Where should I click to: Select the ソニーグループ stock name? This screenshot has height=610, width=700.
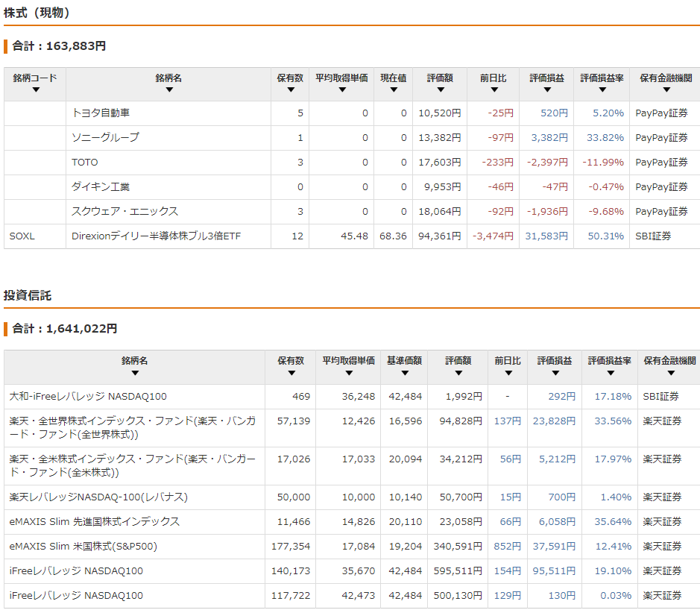(x=105, y=137)
